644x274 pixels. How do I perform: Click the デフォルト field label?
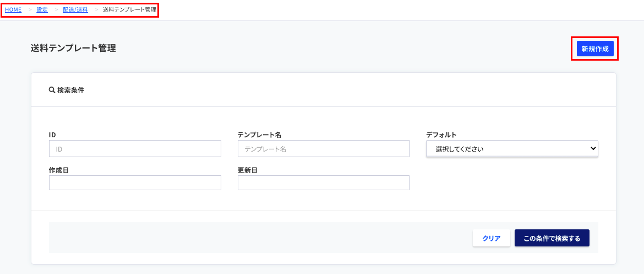coord(441,135)
